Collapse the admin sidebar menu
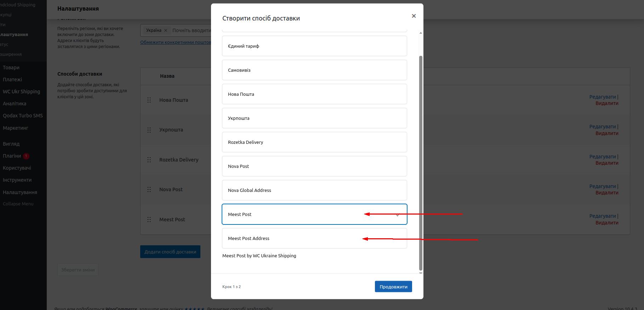 [x=18, y=204]
